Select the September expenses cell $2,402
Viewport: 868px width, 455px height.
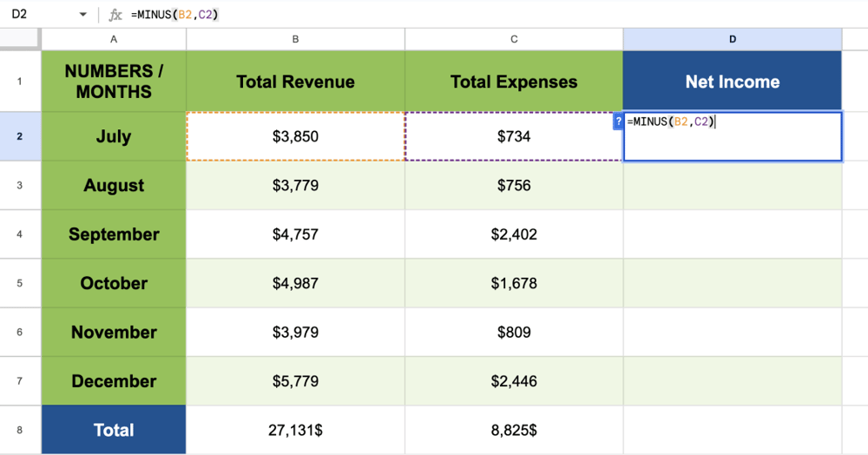514,234
